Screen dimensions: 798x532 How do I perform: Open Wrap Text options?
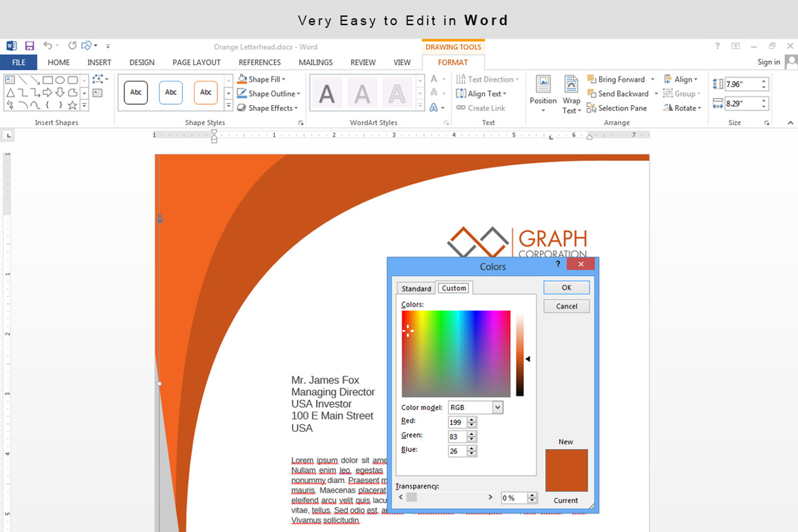[571, 94]
